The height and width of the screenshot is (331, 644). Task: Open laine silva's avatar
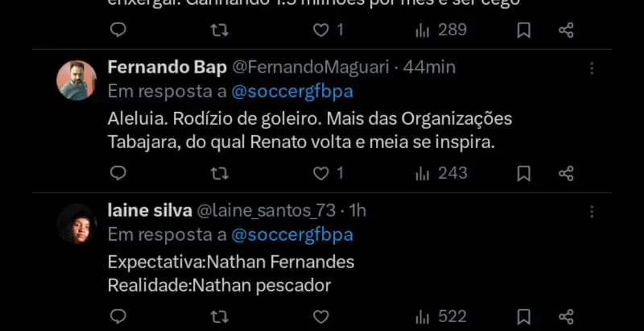coord(76,224)
